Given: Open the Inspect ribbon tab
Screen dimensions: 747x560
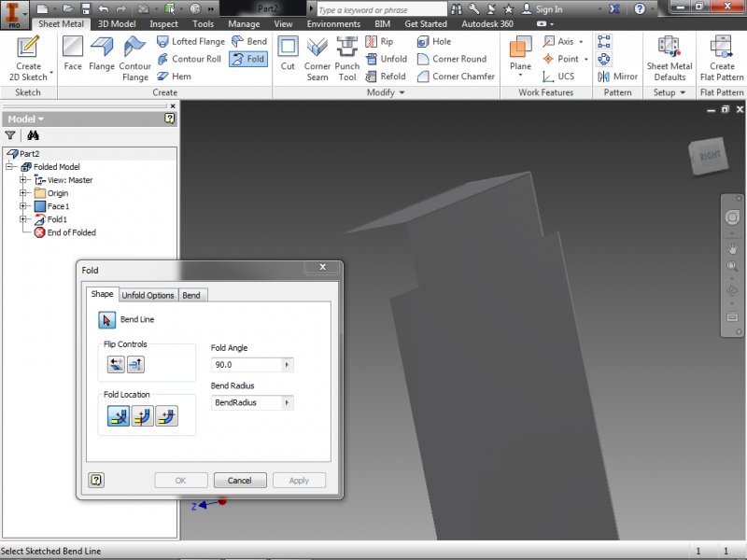Looking at the screenshot, I should click(164, 24).
